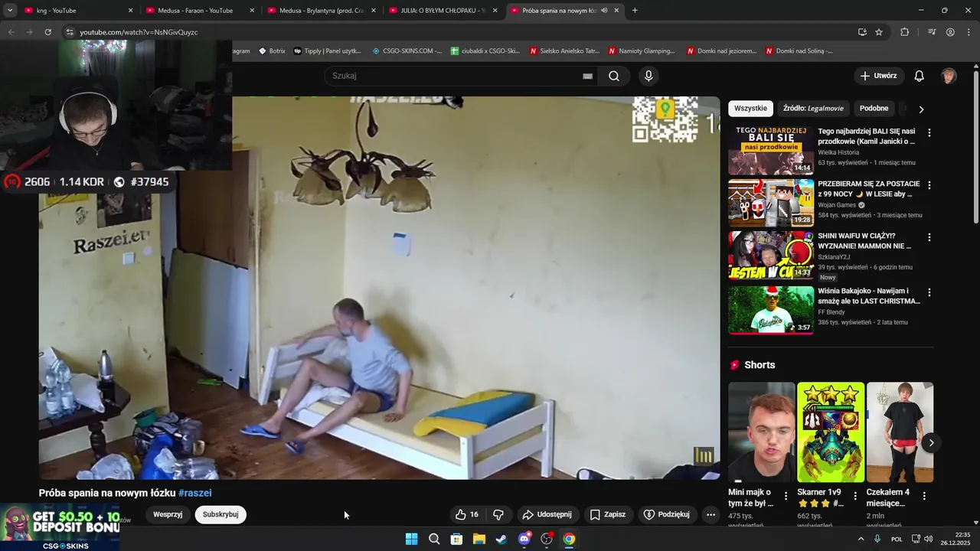Image resolution: width=980 pixels, height=551 pixels.
Task: Dislike the video with thumbs-down button
Action: coord(498,514)
